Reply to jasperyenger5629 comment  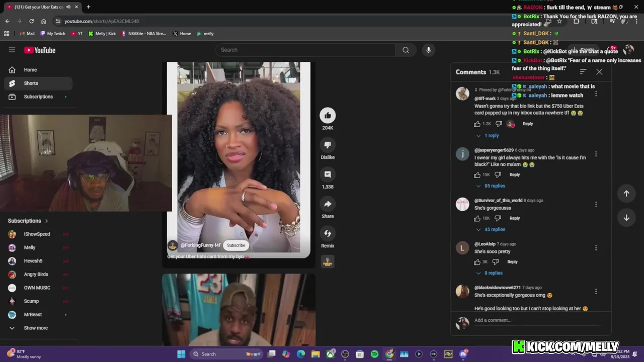515,174
